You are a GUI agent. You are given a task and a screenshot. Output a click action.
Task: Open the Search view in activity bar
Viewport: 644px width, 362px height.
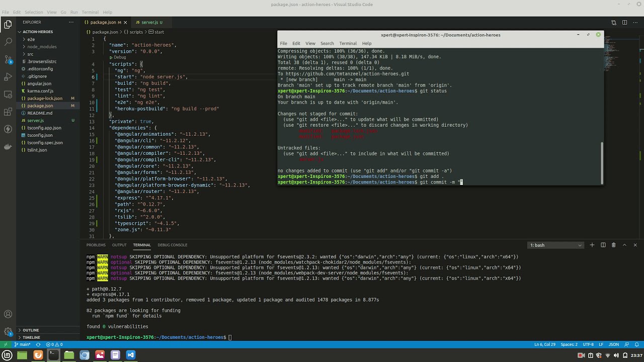8,42
